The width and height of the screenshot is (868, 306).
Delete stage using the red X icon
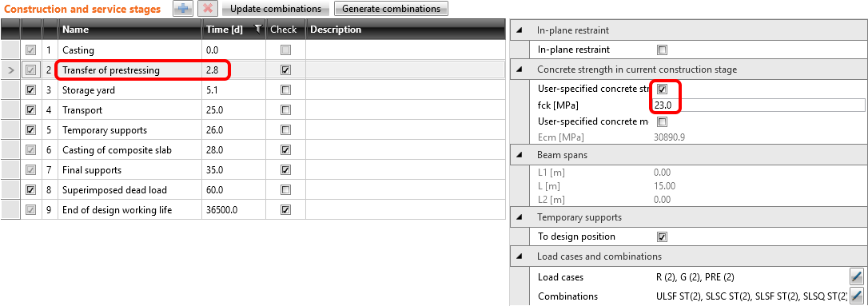208,8
